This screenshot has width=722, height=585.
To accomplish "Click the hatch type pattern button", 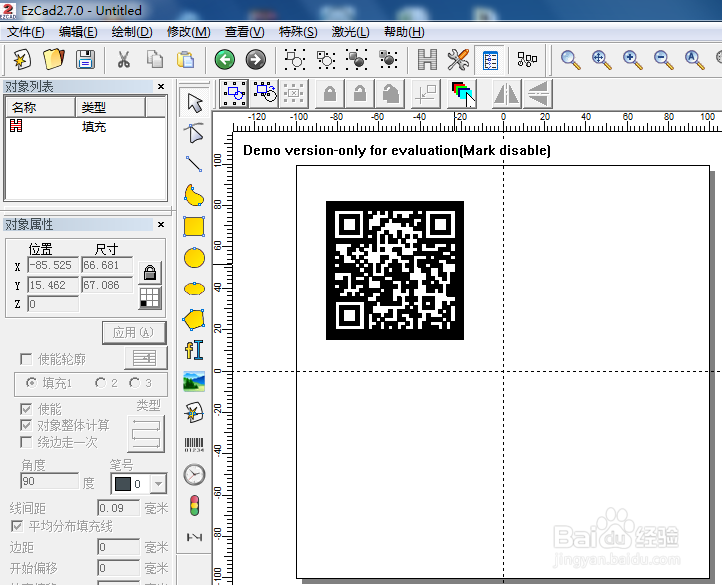I will click(x=146, y=434).
